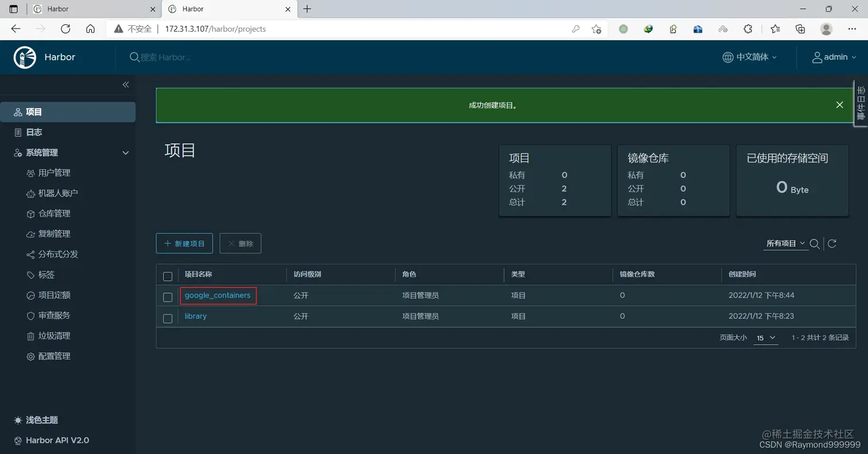Open browser settings and more menu
This screenshot has height=454, width=868.
[x=852, y=29]
